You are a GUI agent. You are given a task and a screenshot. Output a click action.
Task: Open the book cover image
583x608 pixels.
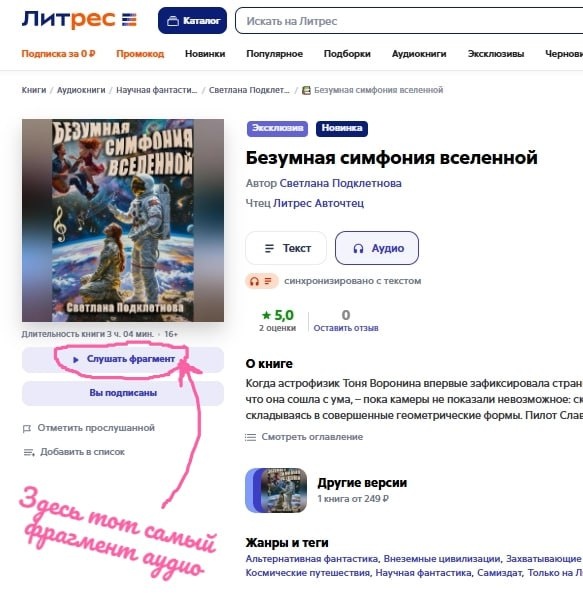[123, 221]
